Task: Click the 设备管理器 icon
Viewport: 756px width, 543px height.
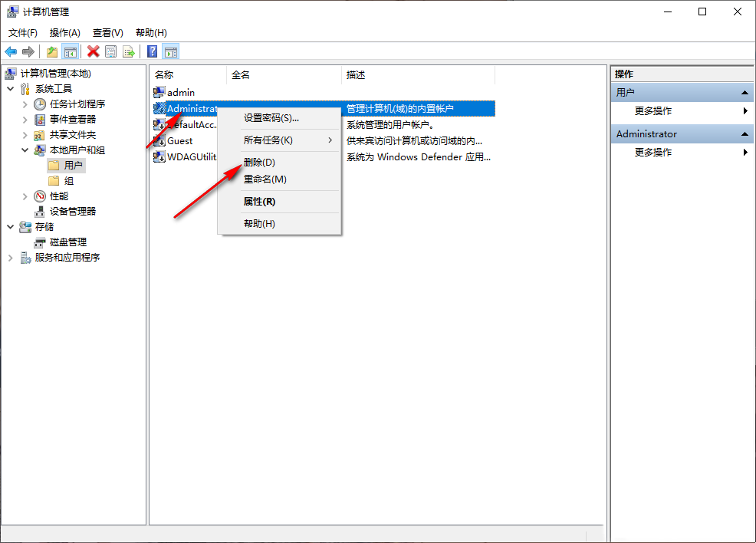Action: point(40,212)
